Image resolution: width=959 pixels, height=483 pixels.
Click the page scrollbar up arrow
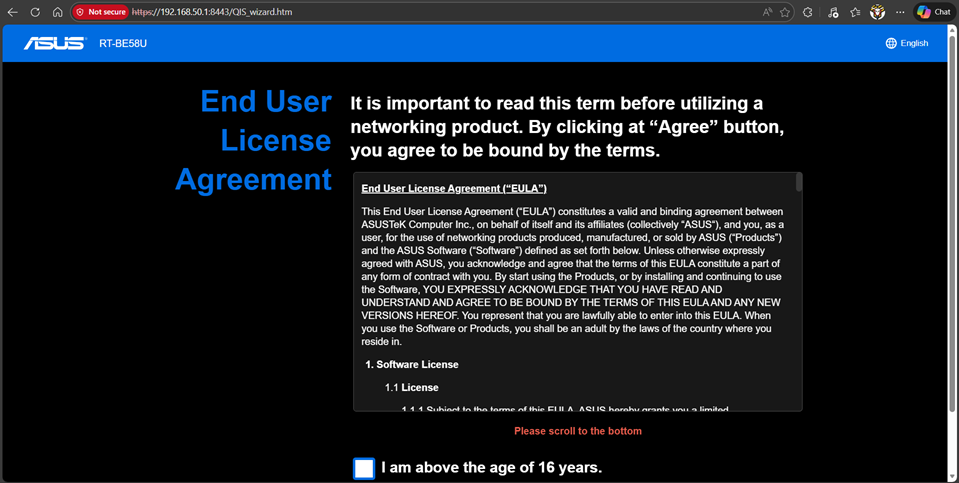click(952, 30)
